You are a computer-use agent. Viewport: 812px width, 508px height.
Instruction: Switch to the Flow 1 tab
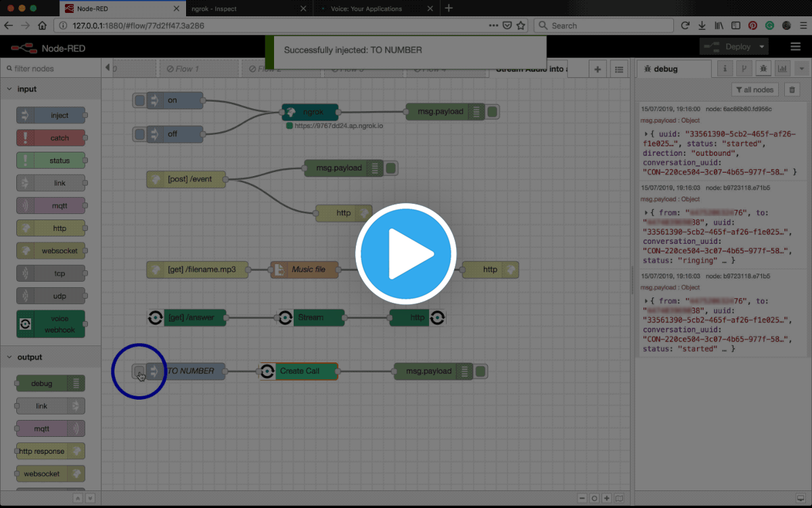(198, 68)
